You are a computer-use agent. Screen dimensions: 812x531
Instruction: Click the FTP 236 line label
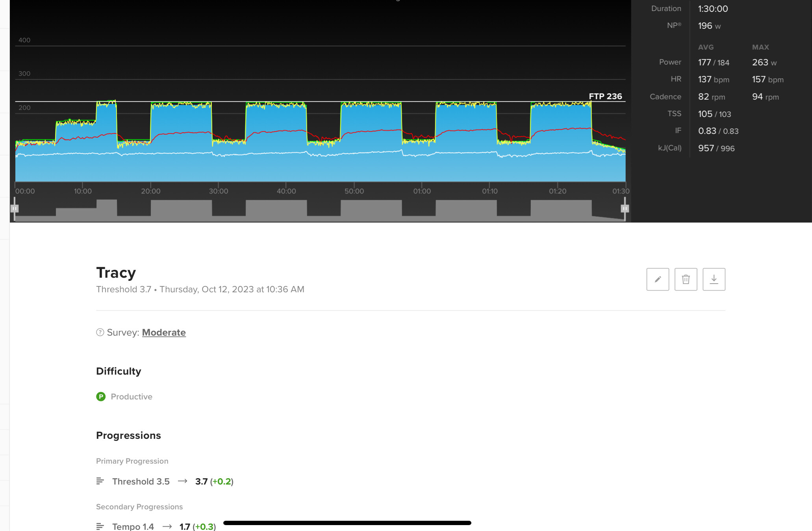605,96
